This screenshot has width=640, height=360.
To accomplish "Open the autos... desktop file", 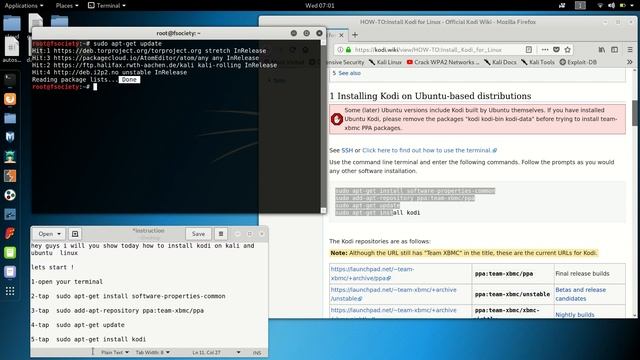I will pos(11,51).
